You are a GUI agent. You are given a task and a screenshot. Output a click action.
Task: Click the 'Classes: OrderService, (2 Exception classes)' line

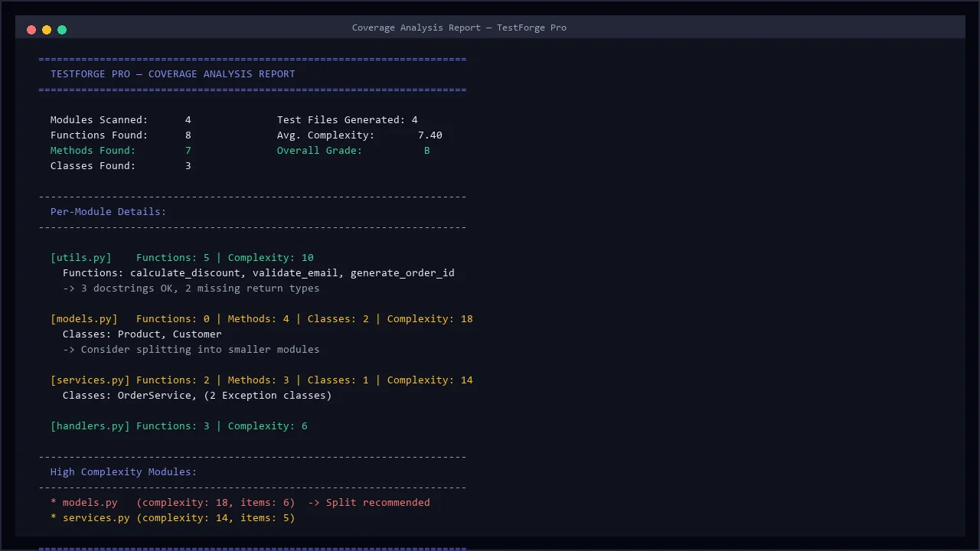tap(198, 396)
